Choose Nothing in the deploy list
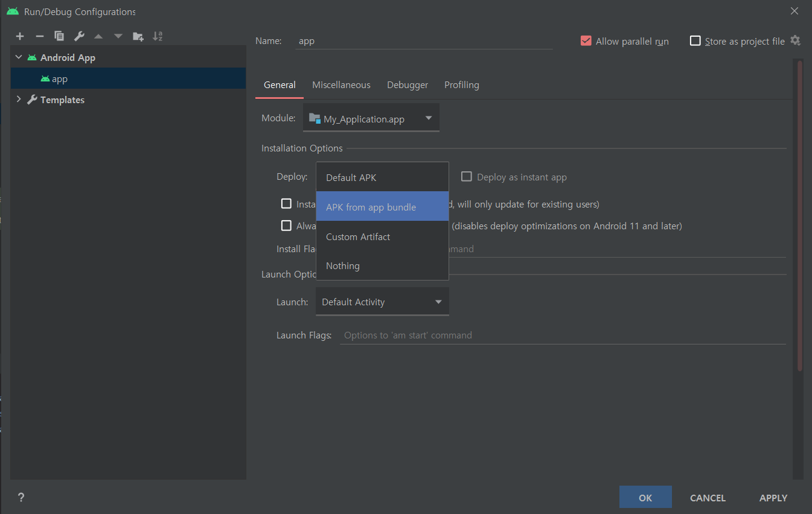 382,265
